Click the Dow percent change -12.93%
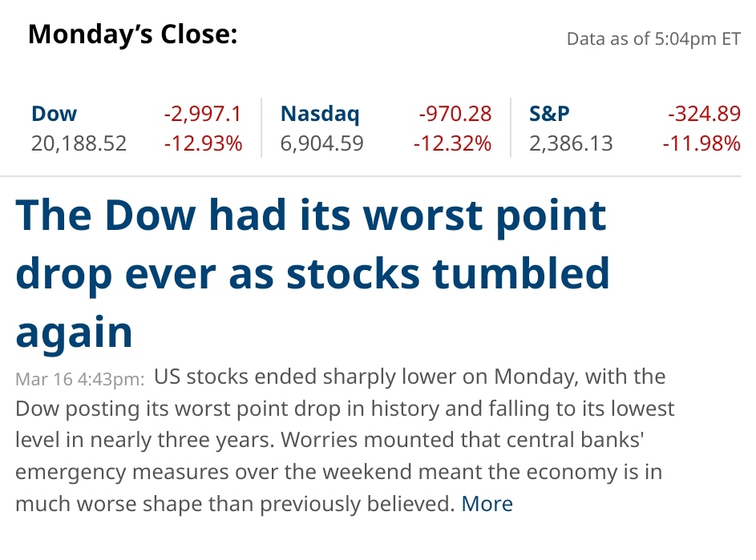 point(202,143)
